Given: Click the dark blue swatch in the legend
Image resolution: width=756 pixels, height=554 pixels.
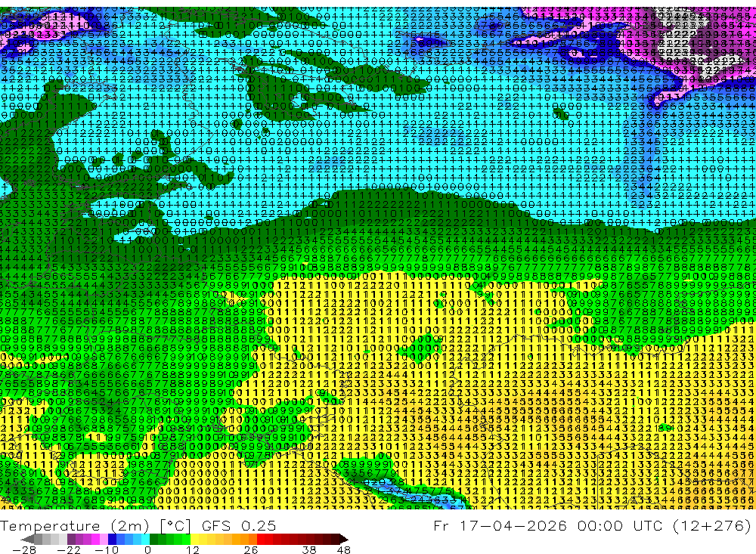Looking at the screenshot, I should click(112, 539).
